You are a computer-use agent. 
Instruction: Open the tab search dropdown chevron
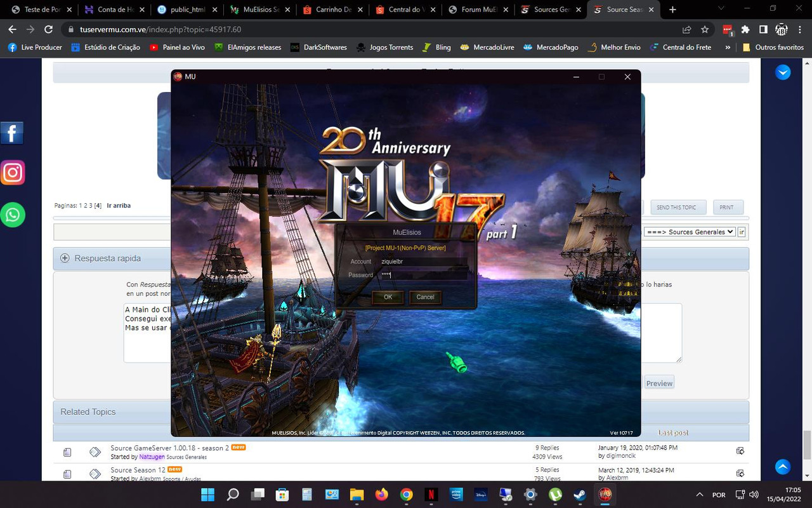click(x=721, y=9)
